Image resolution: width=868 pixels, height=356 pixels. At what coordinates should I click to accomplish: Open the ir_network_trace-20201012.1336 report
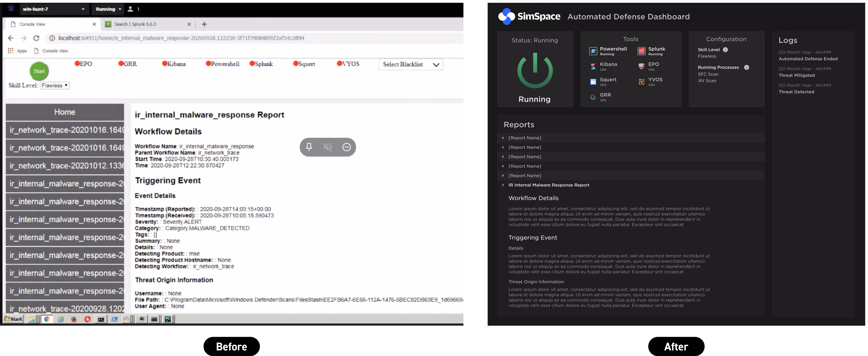pos(65,166)
